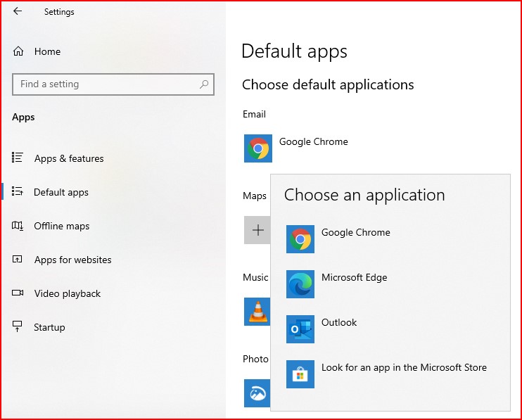Choose Google Chrome from the application list
522x420 pixels.
pos(355,232)
